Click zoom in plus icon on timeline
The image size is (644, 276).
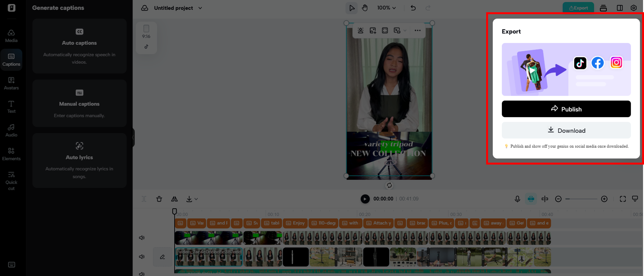click(604, 199)
